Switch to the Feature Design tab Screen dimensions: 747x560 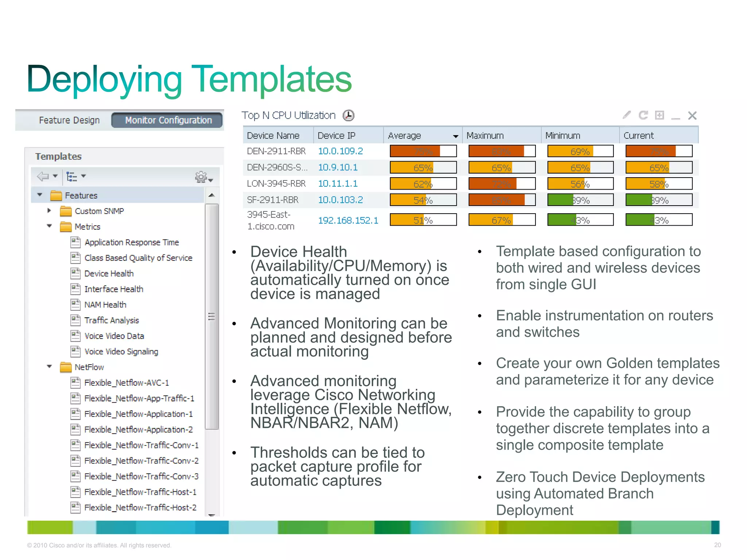click(x=69, y=120)
